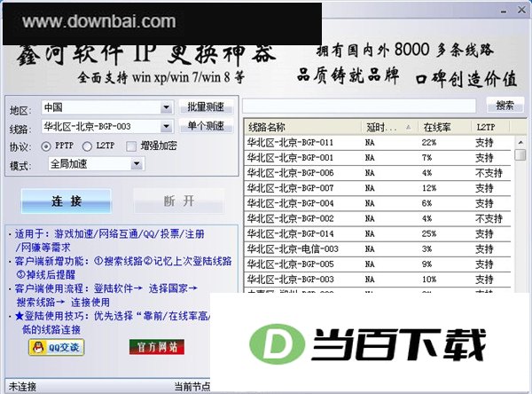Select row 华北区-北京-BGP-006
This screenshot has width=532, height=394.
point(378,173)
